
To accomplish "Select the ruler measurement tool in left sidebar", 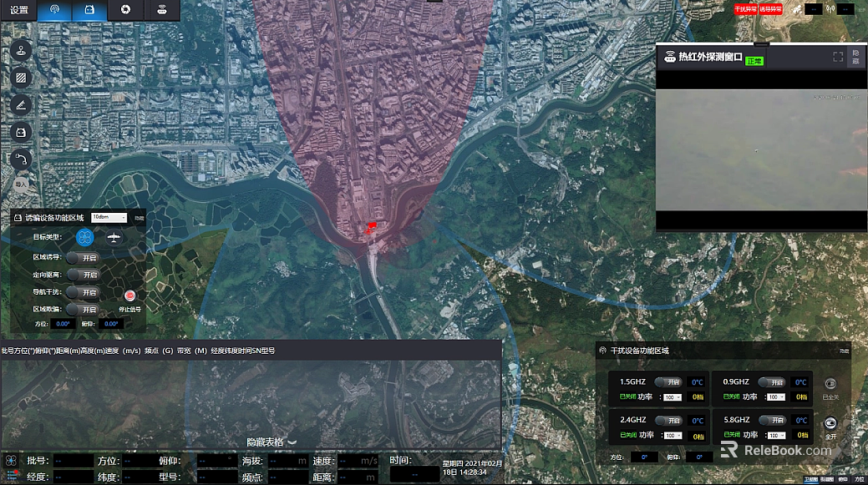I will click(x=21, y=105).
